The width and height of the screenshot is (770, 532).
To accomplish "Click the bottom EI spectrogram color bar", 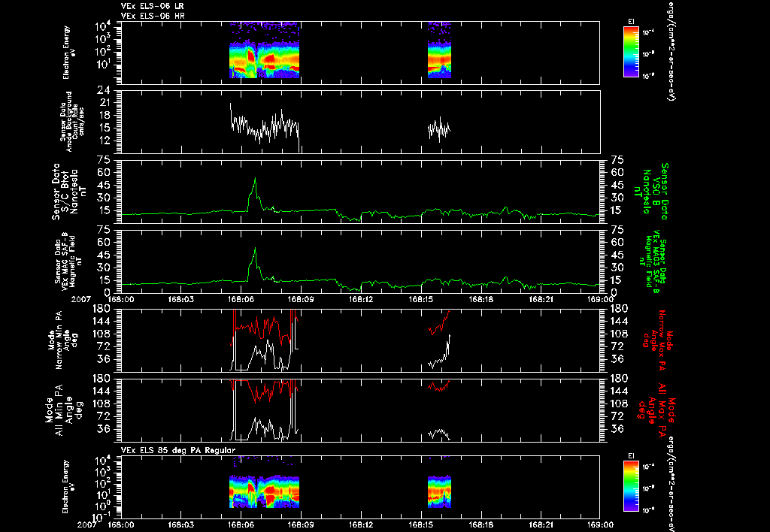I will [x=631, y=486].
